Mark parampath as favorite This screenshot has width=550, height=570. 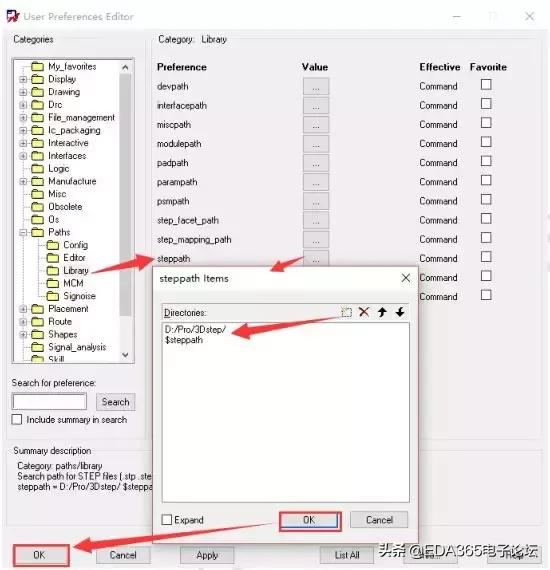click(486, 180)
